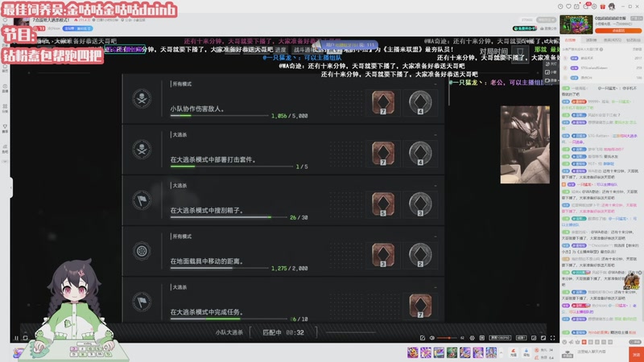Click 小窗 mini-window overlay button

551,72
